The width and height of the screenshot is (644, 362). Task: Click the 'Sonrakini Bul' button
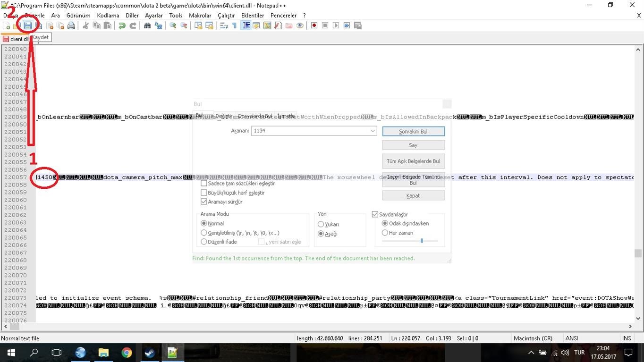point(413,131)
